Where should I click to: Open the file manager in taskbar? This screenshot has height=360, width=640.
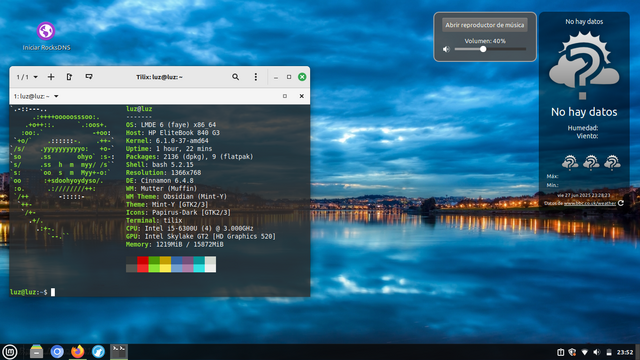click(36, 351)
